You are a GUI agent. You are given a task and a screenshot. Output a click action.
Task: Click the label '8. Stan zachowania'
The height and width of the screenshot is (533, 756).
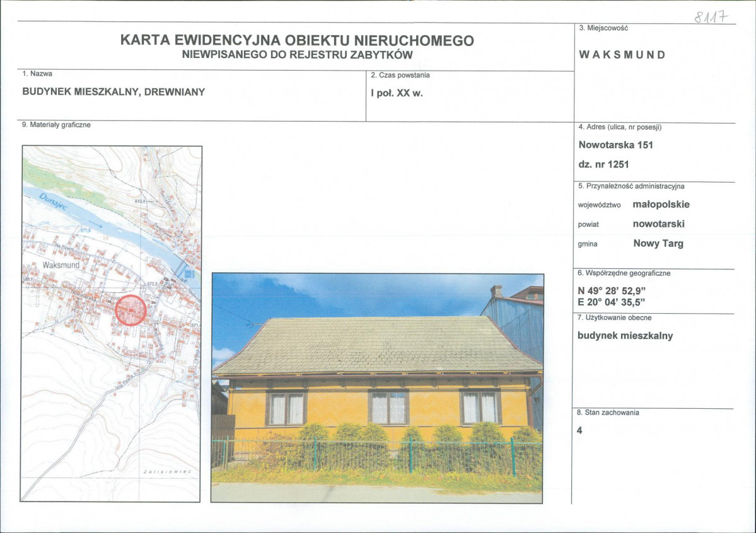pyautogui.click(x=607, y=413)
